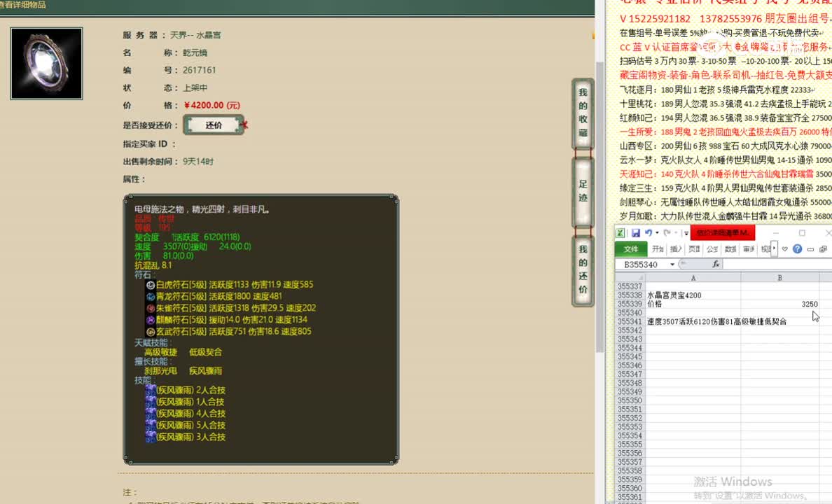
Task: Click the Excel Undo arrow icon
Action: point(649,233)
